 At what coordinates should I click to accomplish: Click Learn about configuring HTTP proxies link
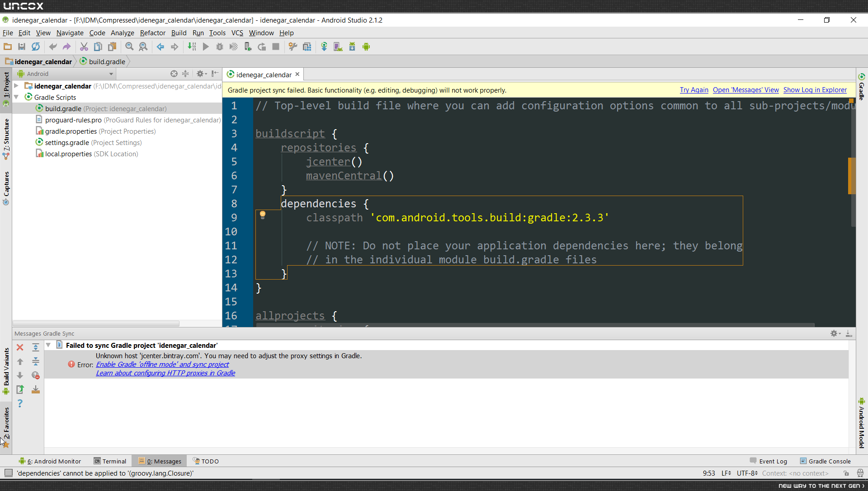click(165, 373)
